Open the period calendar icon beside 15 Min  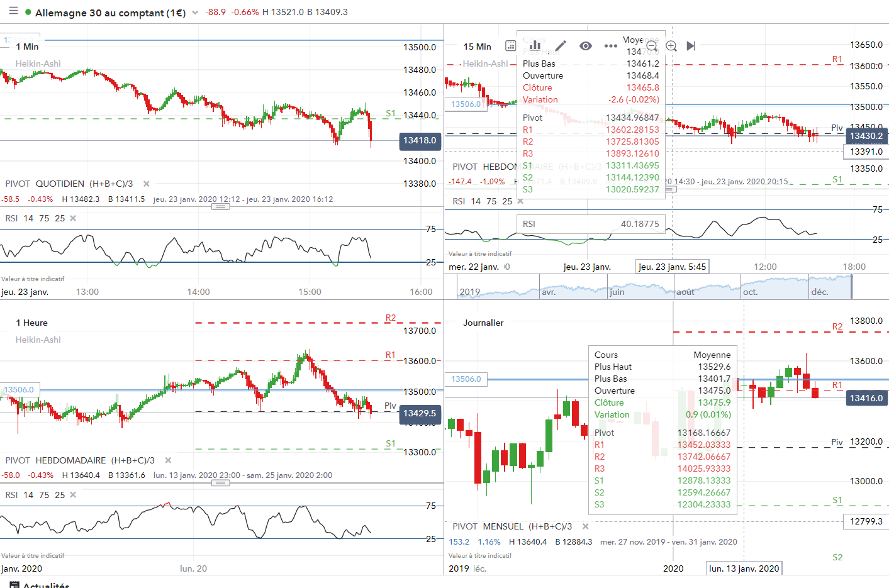(x=511, y=46)
